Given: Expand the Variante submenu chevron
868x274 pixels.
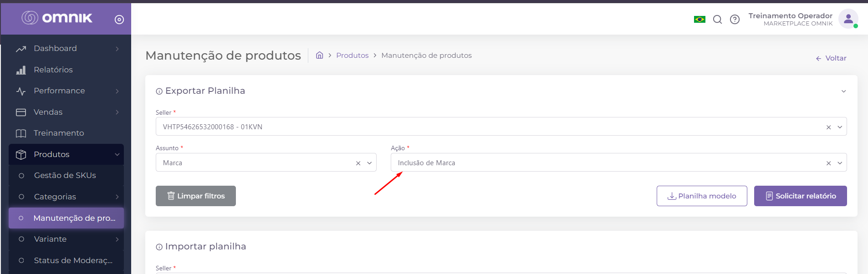Looking at the screenshot, I should pos(117,239).
